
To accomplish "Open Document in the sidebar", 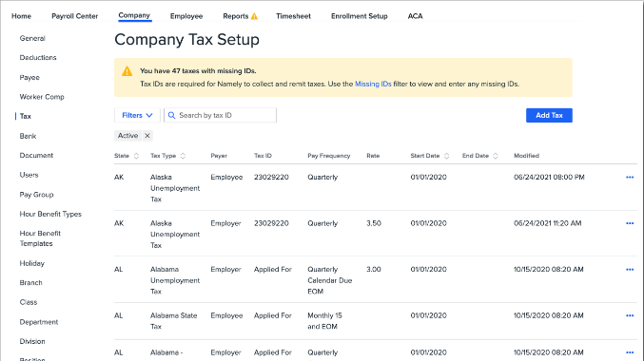I will (x=36, y=156).
